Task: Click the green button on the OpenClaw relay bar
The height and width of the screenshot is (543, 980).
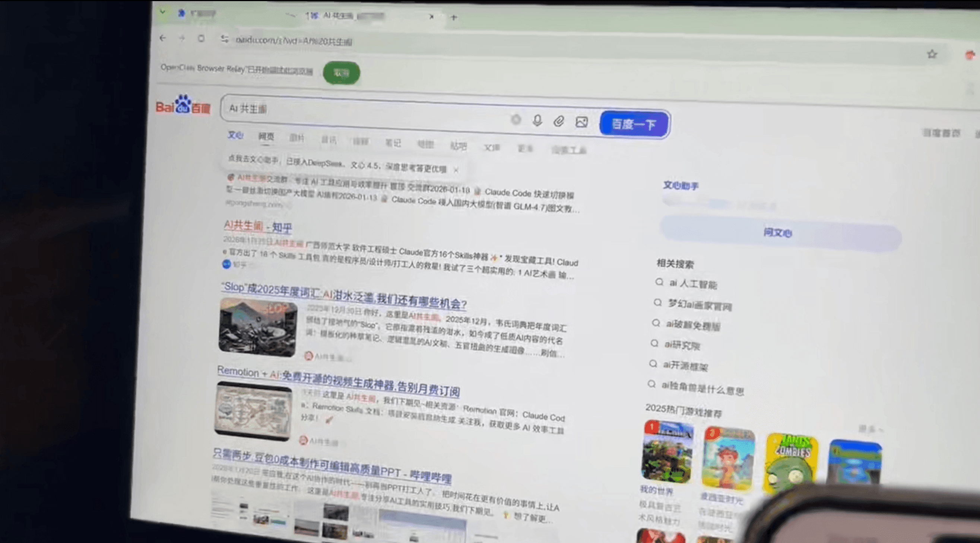Action: 341,73
